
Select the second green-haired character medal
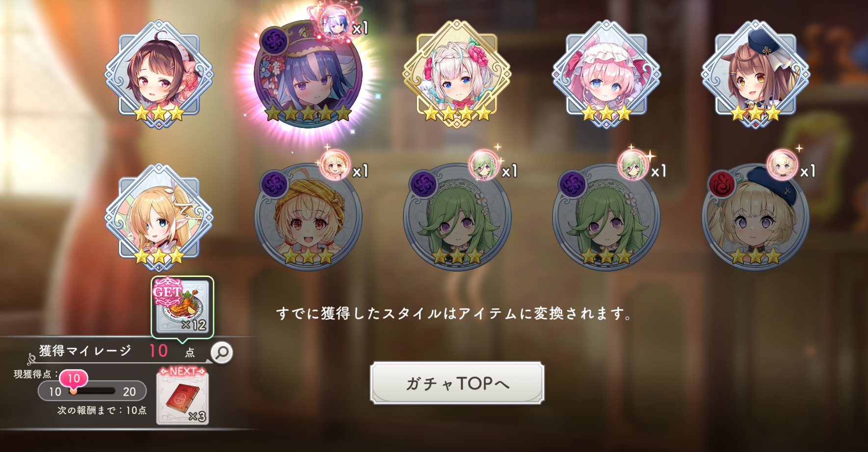(x=606, y=217)
